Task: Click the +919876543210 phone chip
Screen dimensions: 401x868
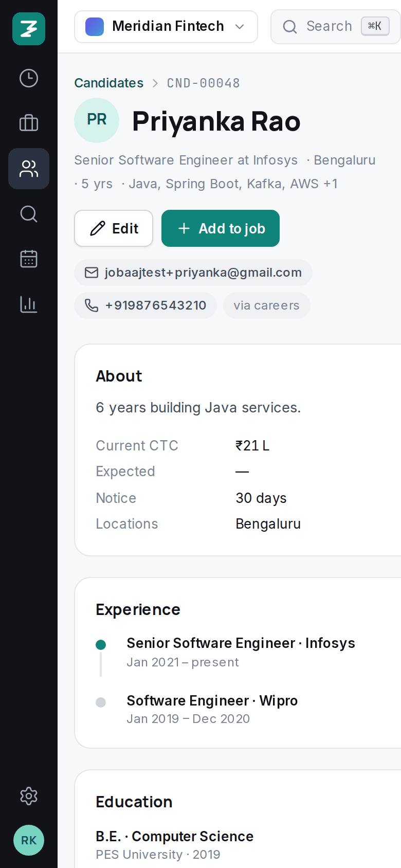Action: tap(145, 305)
